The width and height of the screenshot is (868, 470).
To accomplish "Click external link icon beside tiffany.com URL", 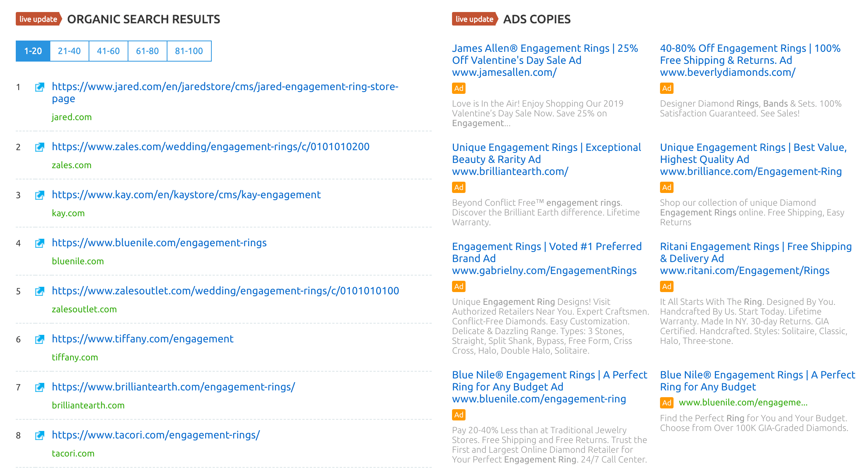I will tap(39, 339).
